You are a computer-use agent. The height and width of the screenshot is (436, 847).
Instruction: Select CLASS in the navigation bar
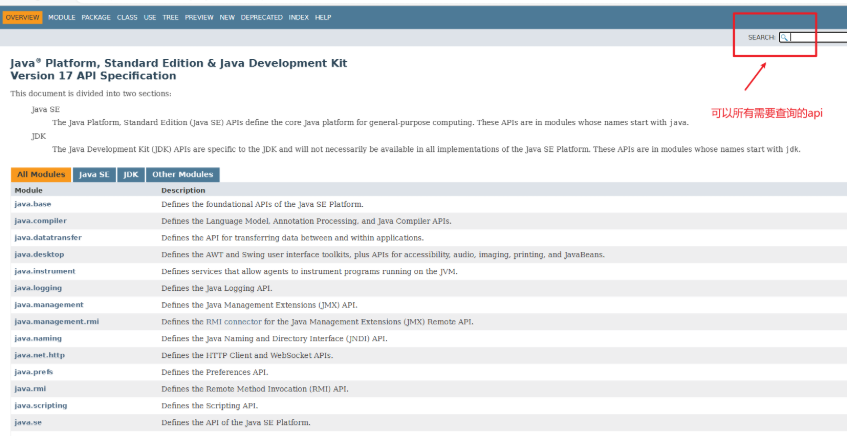click(127, 17)
